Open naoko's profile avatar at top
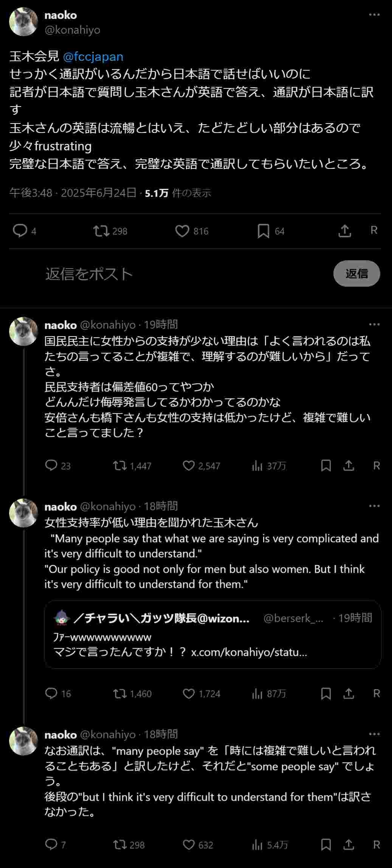Screen dimensions: 392x868 coord(23,22)
